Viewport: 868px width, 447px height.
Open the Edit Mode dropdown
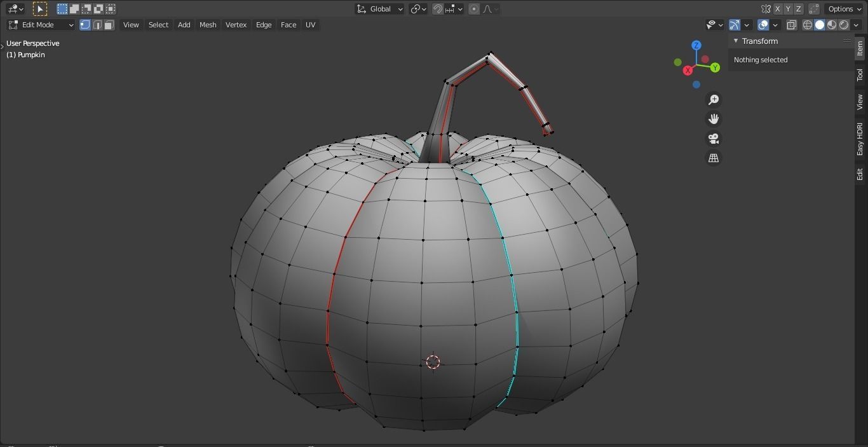pyautogui.click(x=41, y=25)
